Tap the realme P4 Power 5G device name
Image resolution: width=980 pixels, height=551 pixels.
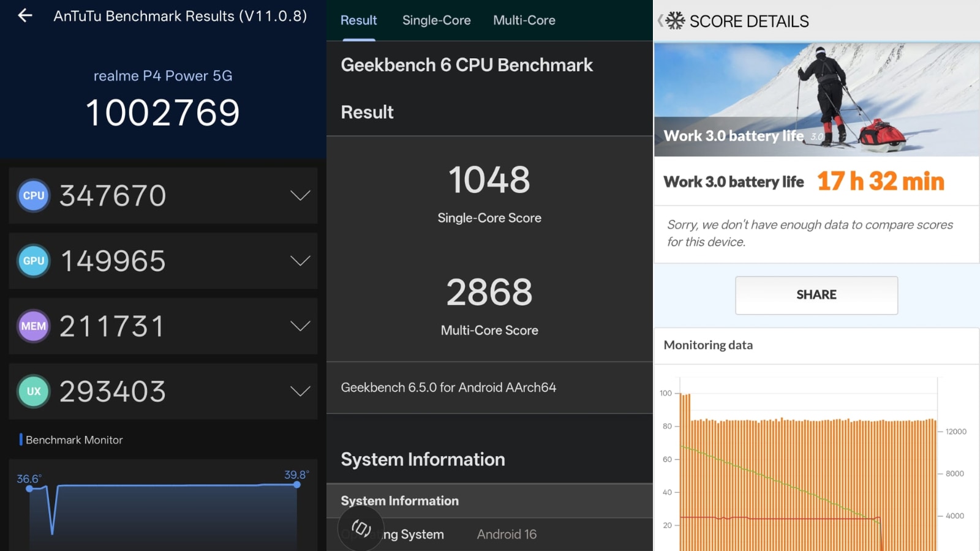[x=162, y=75]
